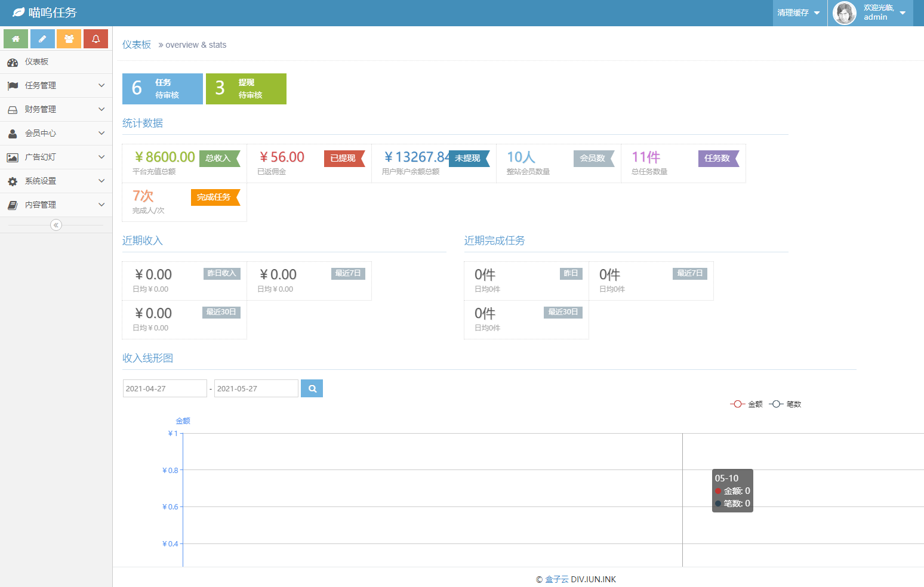The height and width of the screenshot is (587, 924).
Task: Click the green home shortcut icon
Action: coord(16,39)
